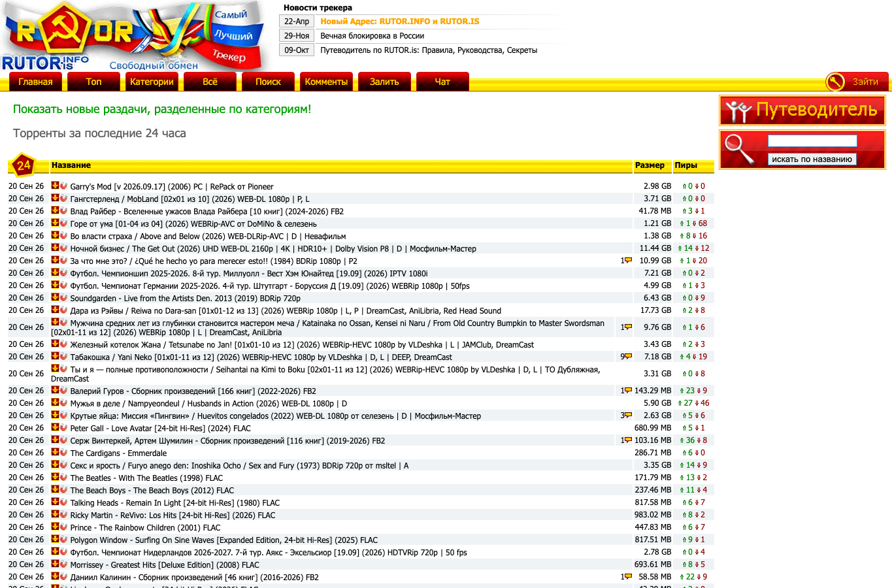Open magnet link for Железный котелок Жана
The height and width of the screenshot is (588, 892).
[x=64, y=344]
